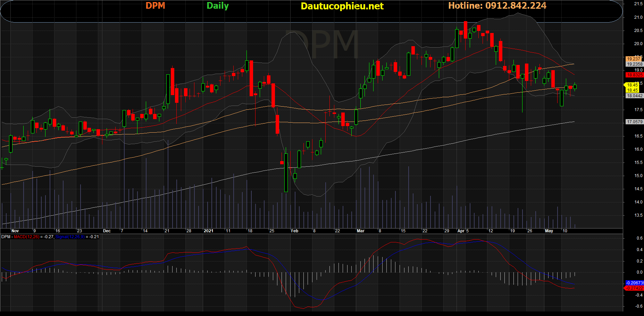Viewport: 644px width, 316px height.
Task: Click the -0.27422 red MACD value label
Action: pyautogui.click(x=635, y=288)
